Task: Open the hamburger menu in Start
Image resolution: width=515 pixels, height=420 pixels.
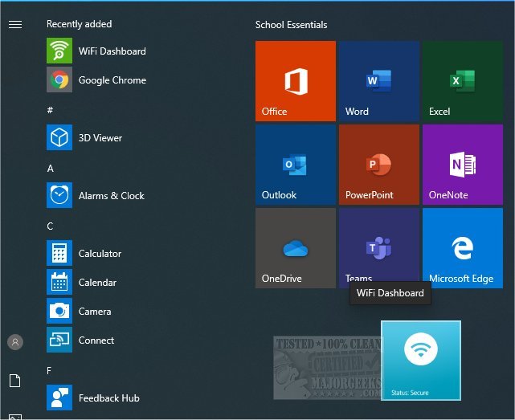Action: pos(15,24)
